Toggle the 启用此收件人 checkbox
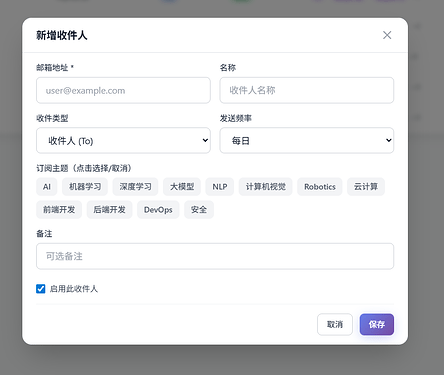The image size is (444, 375). pyautogui.click(x=41, y=289)
